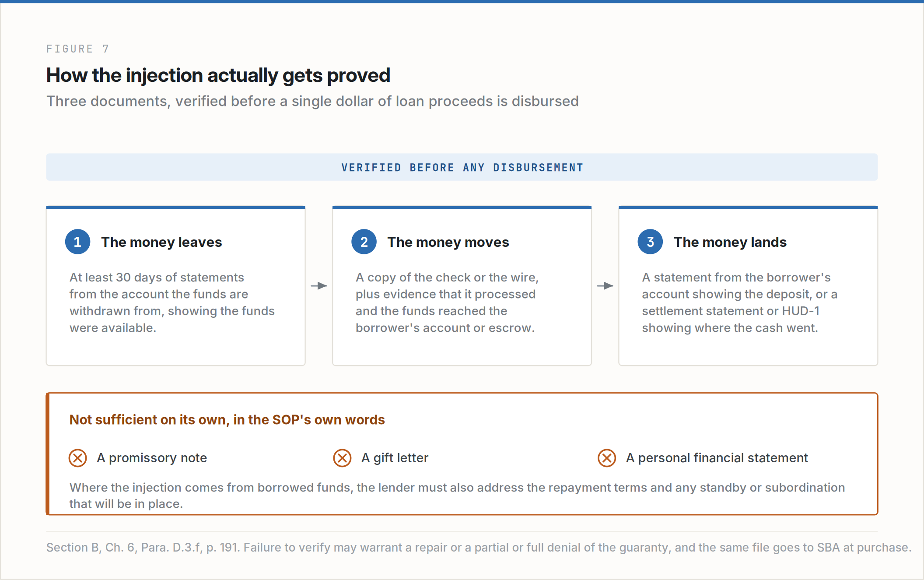924x580 pixels.
Task: Click the heading 'How the injection actually gets proved'
Action: [218, 75]
